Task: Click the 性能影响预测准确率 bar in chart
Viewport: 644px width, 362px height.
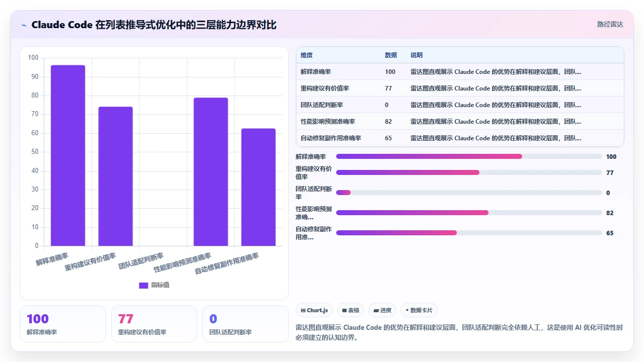Action: point(211,171)
